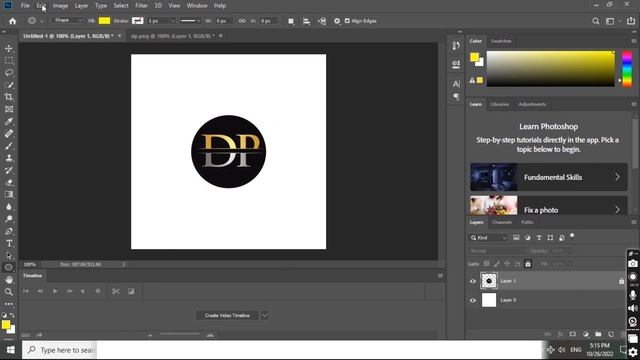This screenshot has height=360, width=640.
Task: Select the Brush tool
Action: pos(9,146)
